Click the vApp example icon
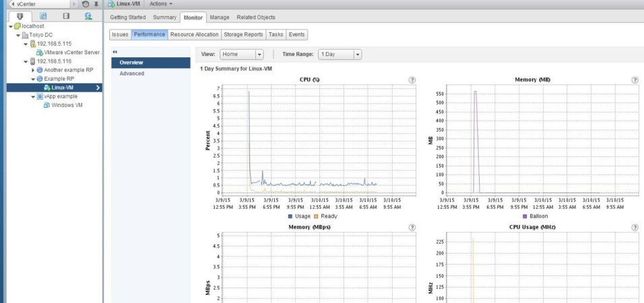644x303 pixels. click(x=40, y=96)
